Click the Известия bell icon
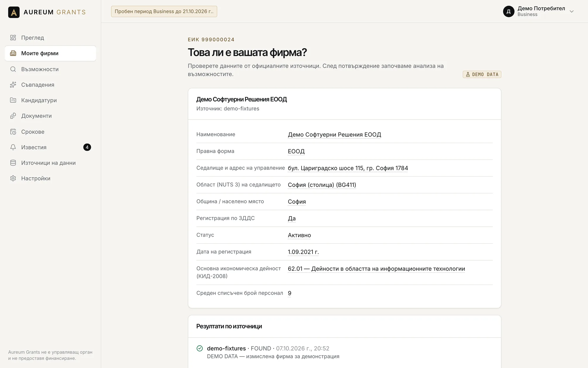The height and width of the screenshot is (368, 588). click(13, 147)
